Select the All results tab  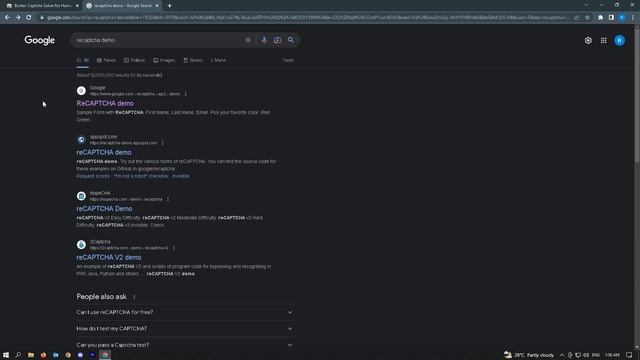click(82, 60)
